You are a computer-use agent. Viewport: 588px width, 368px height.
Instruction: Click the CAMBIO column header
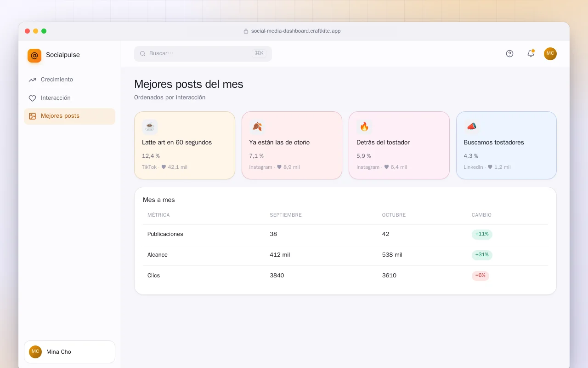coord(481,215)
